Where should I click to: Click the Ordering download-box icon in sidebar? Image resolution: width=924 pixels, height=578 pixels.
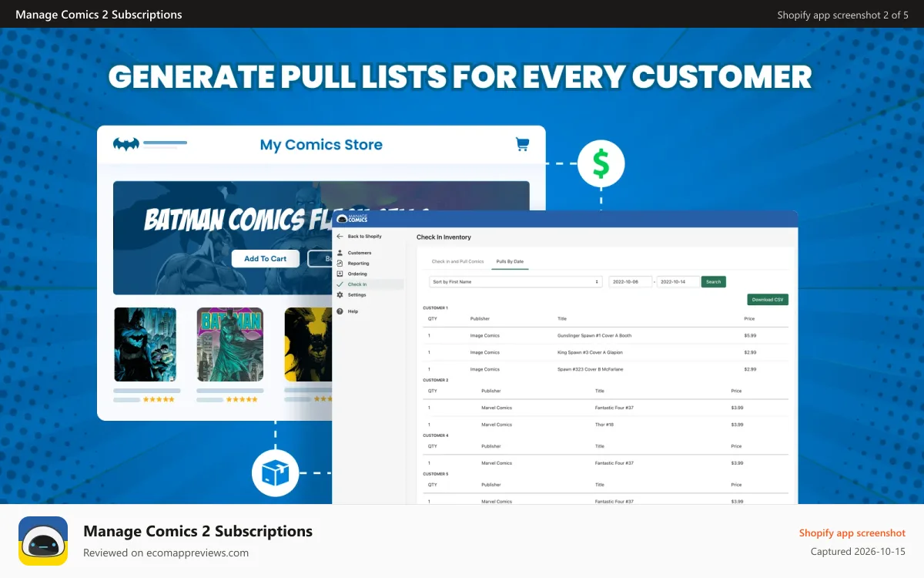340,274
